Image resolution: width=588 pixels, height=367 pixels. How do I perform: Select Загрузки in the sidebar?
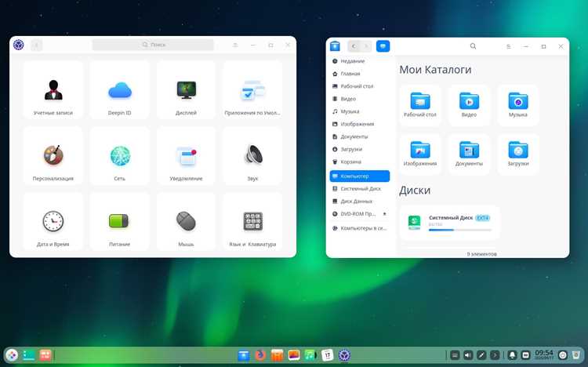point(360,149)
